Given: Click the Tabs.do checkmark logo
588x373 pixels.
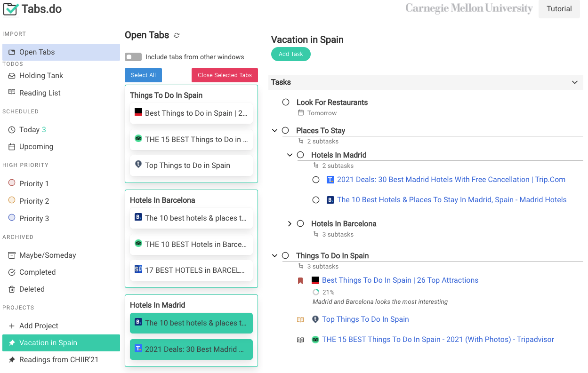Looking at the screenshot, I should [x=10, y=9].
